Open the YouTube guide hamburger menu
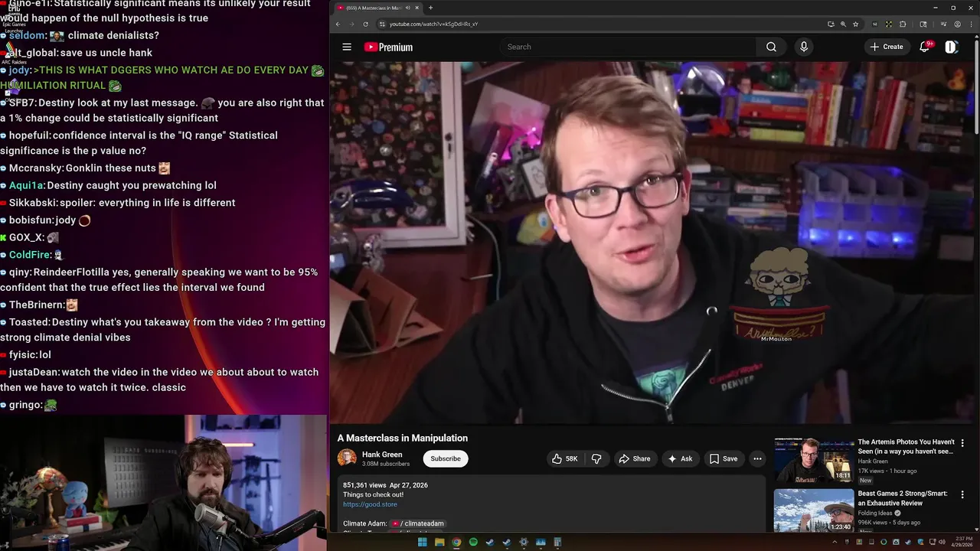 pos(347,47)
